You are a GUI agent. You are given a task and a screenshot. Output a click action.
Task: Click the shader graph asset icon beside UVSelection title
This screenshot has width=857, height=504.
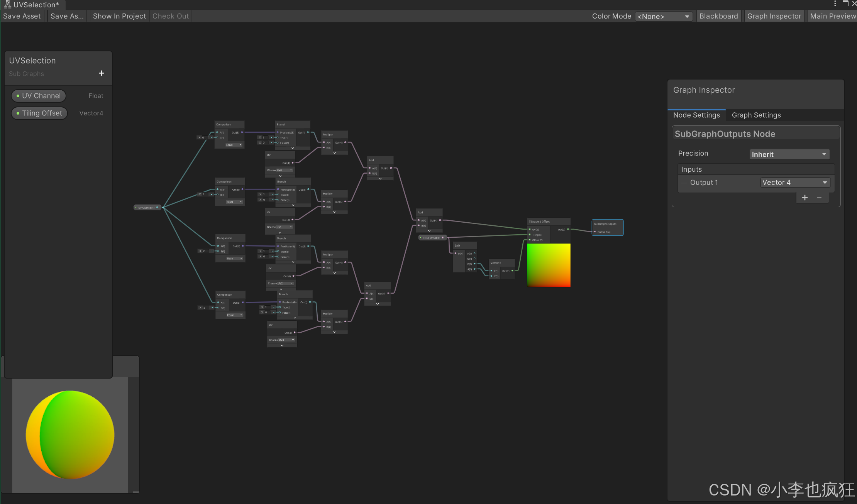7,5
